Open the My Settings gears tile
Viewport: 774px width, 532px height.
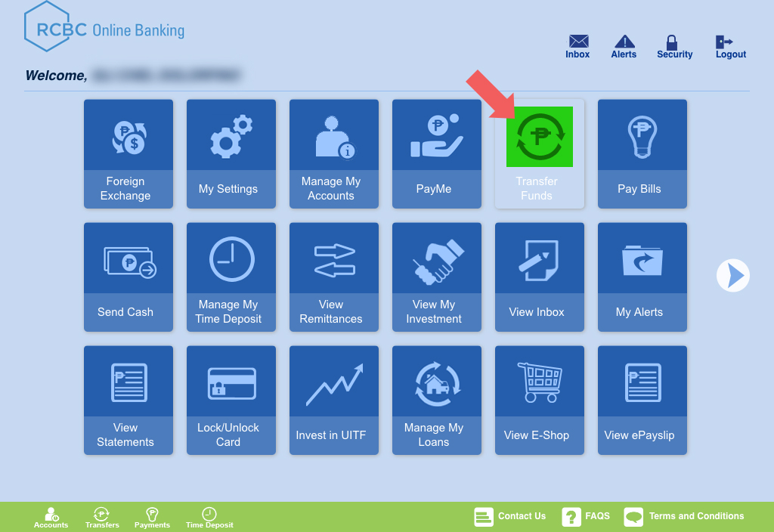click(x=231, y=154)
